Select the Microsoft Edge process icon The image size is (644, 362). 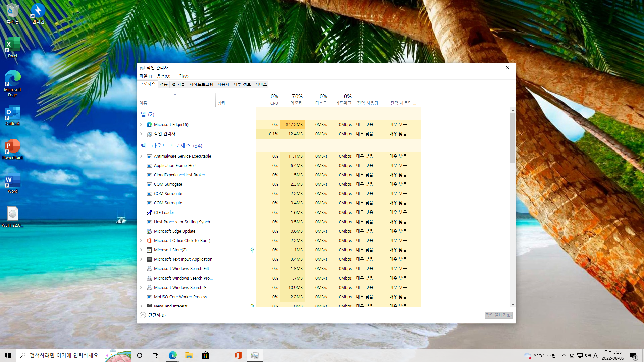(x=149, y=125)
